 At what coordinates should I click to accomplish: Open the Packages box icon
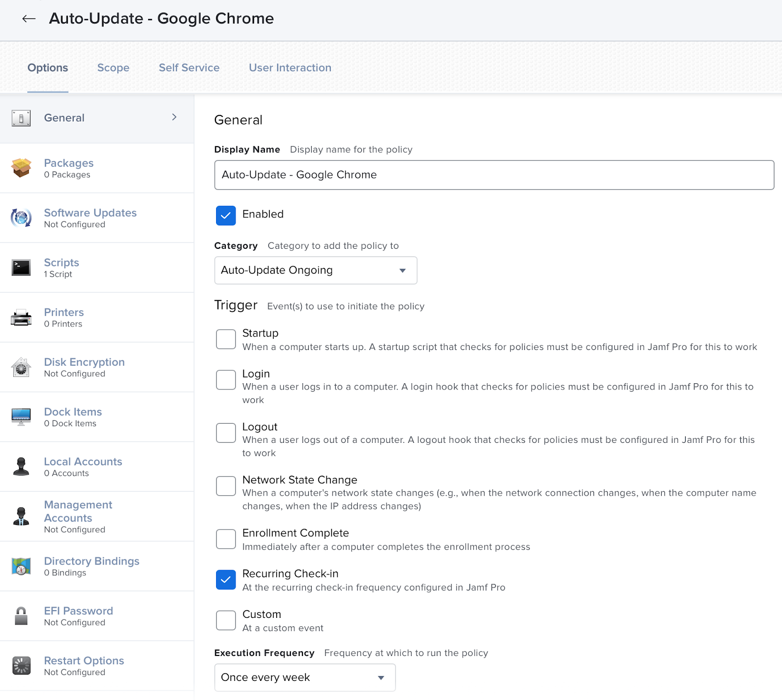point(21,168)
